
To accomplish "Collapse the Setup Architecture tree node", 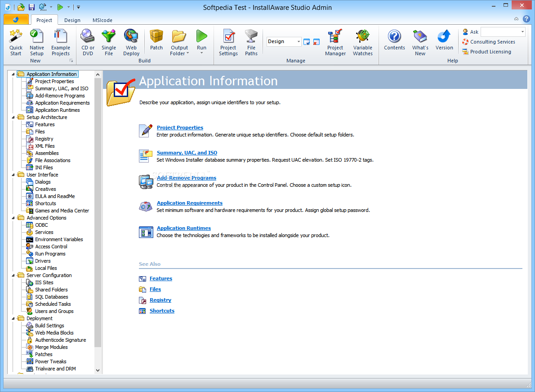I will (x=13, y=117).
